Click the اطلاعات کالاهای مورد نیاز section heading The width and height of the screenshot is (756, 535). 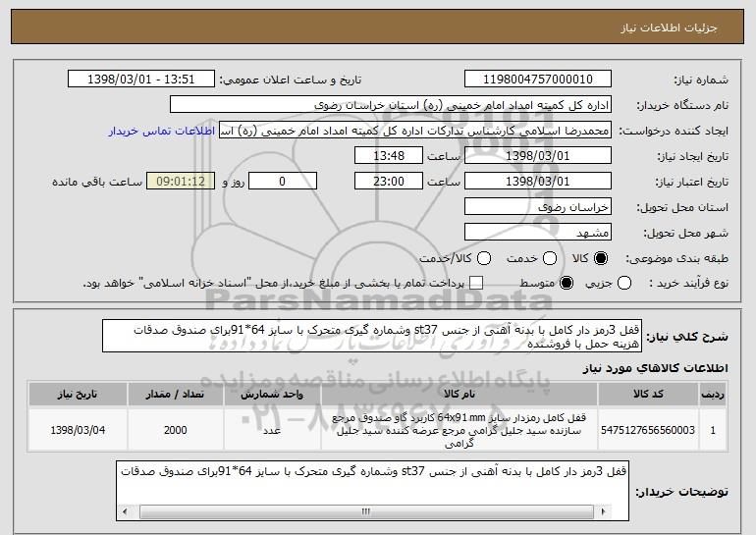(655, 368)
